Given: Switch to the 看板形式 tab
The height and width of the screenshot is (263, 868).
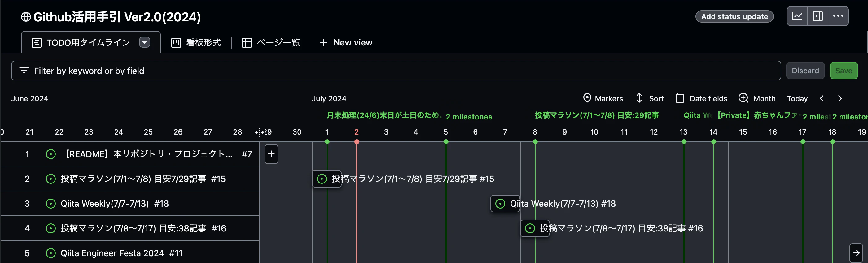Looking at the screenshot, I should pyautogui.click(x=196, y=42).
